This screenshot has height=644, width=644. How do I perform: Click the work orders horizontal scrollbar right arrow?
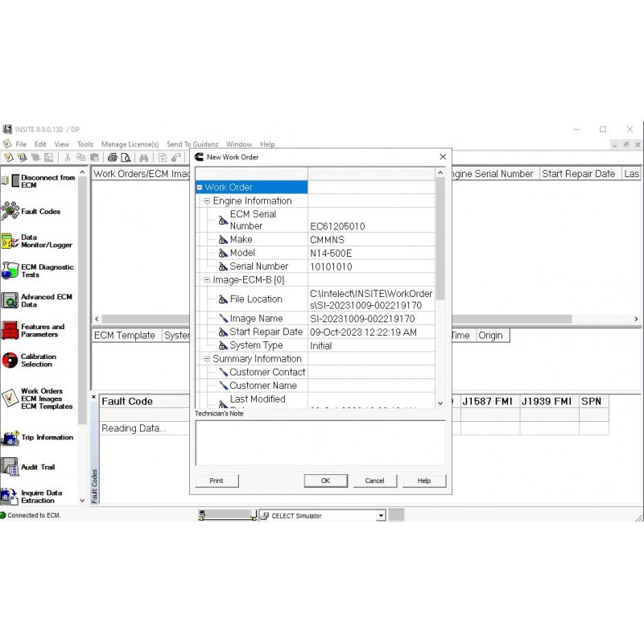point(636,319)
